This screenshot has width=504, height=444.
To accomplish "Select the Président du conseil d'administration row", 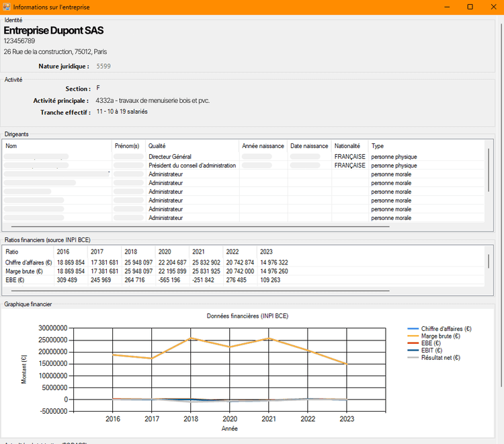I will coord(192,165).
